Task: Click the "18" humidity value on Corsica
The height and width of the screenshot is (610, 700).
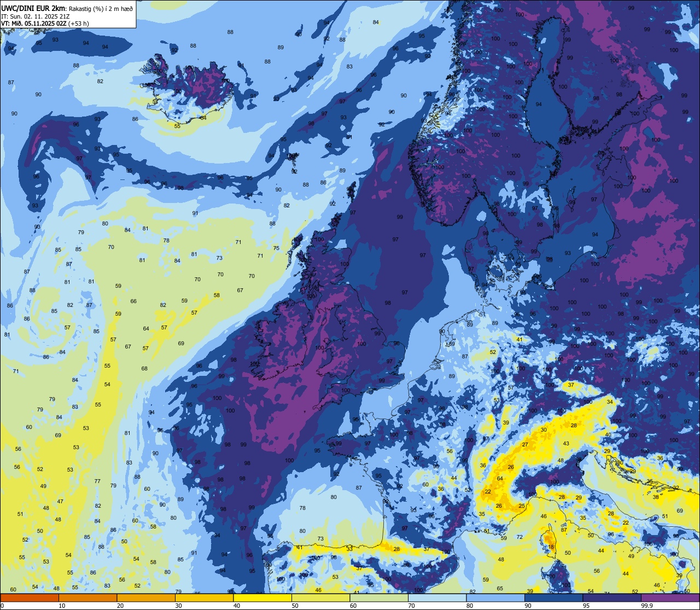Action: pos(551,547)
